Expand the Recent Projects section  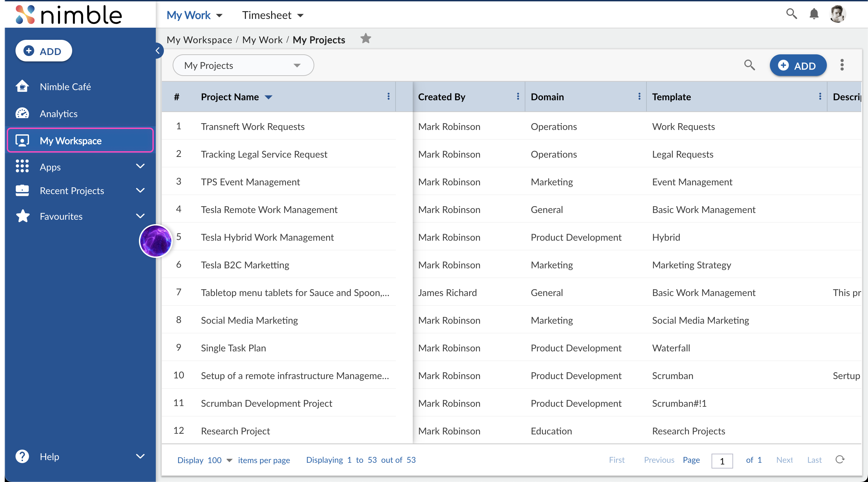141,190
